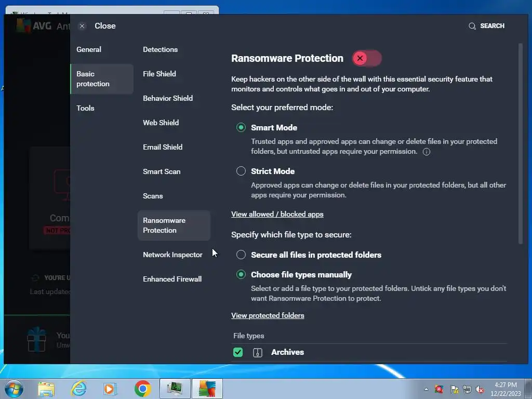532x399 pixels.
Task: Open the Web Shield settings page
Action: point(161,123)
